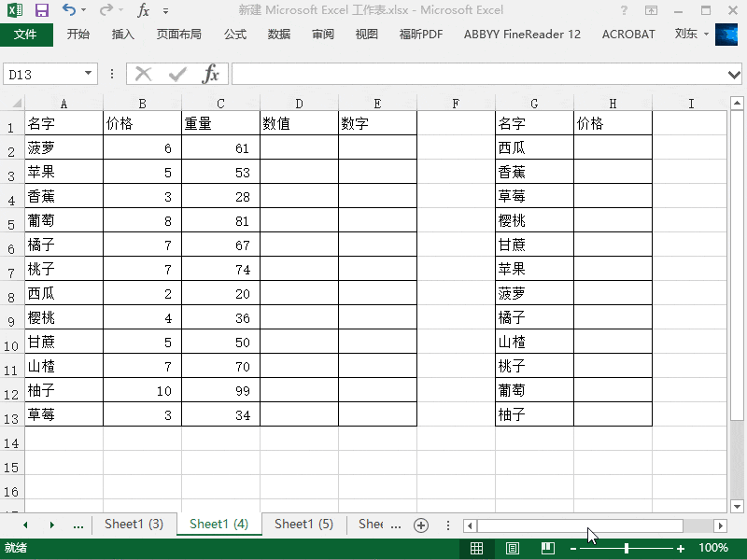Switch to Page Layout view icon

point(512,550)
